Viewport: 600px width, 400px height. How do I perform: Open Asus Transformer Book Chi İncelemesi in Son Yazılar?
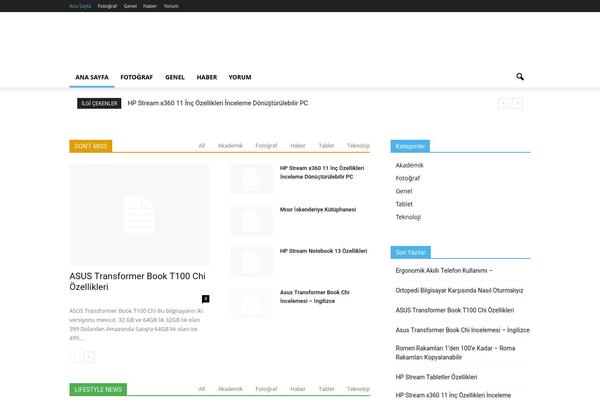tap(463, 330)
